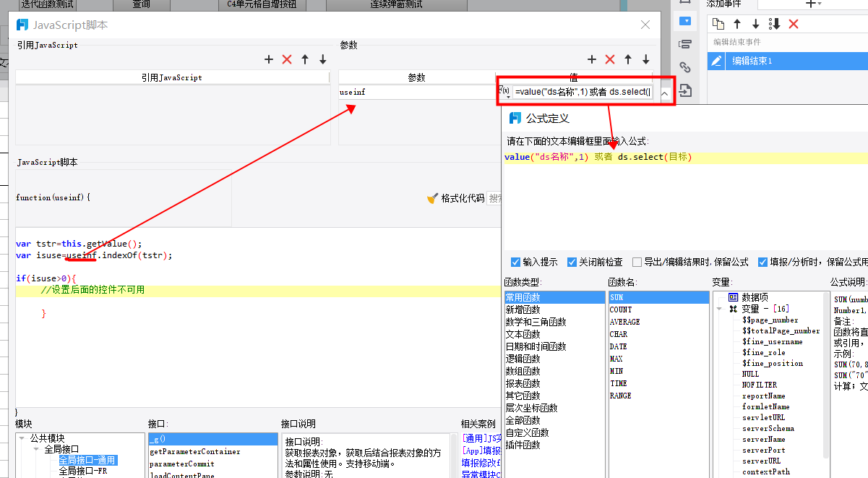Open the import arrow sidebar icon

[685, 90]
